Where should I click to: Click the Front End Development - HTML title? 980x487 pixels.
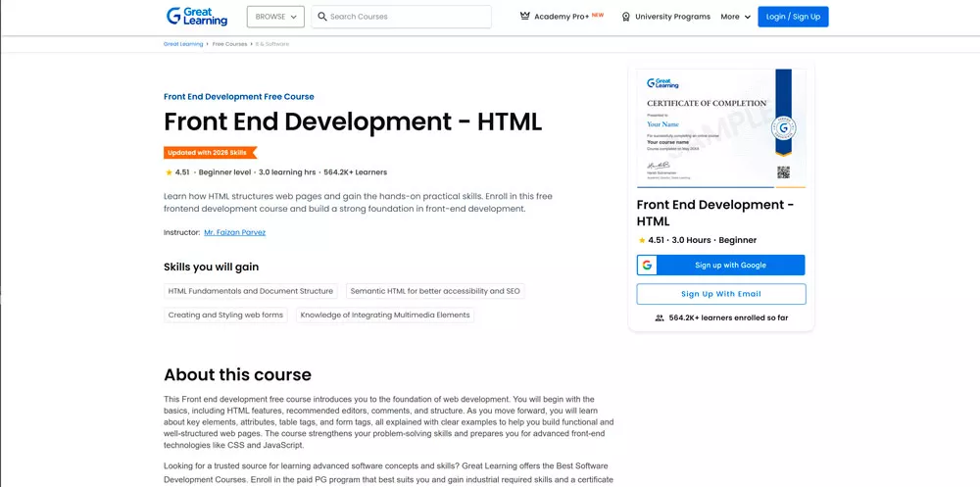click(353, 122)
